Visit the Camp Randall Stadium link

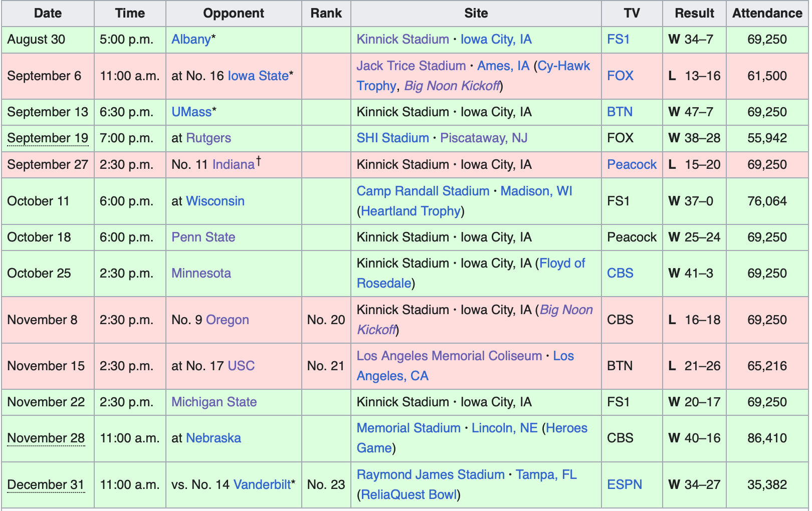(x=423, y=191)
